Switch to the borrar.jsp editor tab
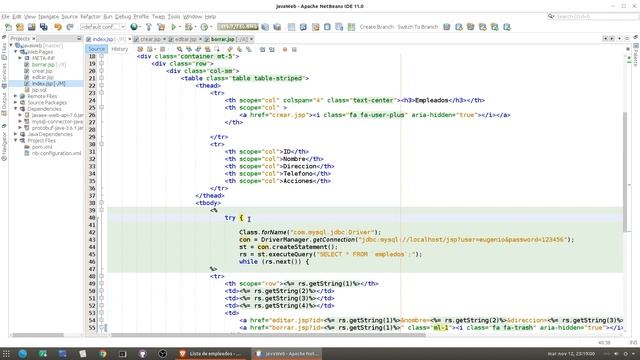Viewport: 640px width, 360px height. coord(229,39)
